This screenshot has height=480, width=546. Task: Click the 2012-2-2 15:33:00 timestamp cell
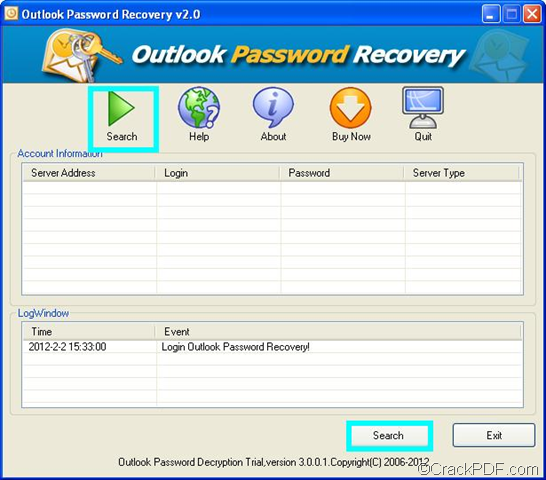67,347
